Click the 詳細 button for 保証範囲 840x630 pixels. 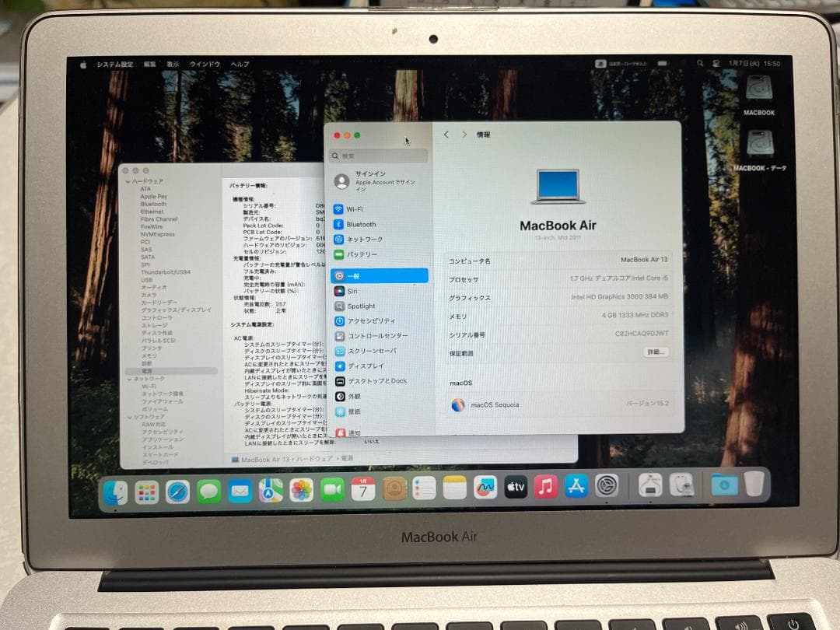click(655, 352)
